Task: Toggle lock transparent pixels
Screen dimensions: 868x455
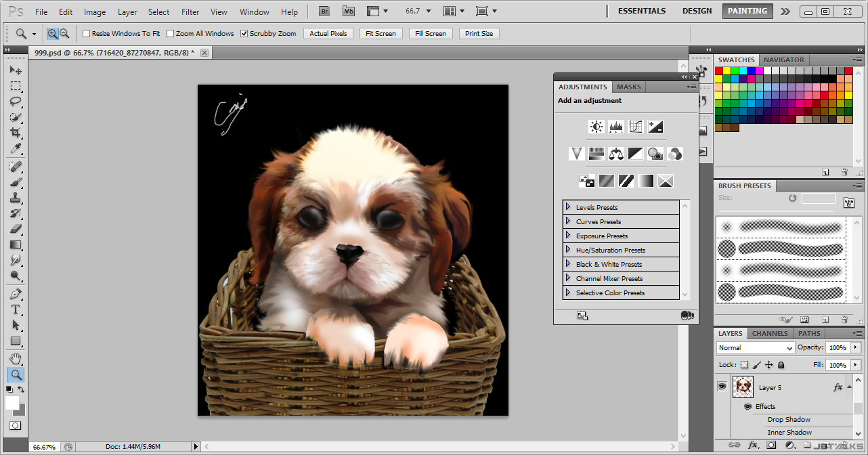Action: click(x=744, y=365)
